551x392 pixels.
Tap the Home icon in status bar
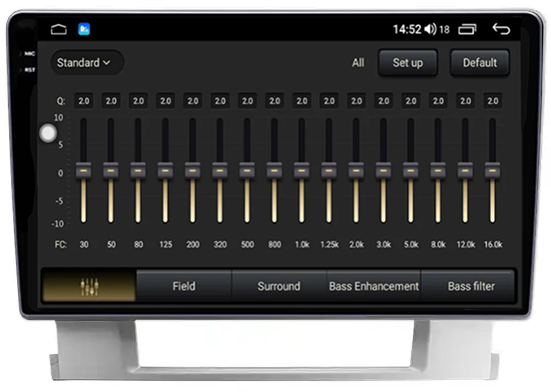[59, 30]
